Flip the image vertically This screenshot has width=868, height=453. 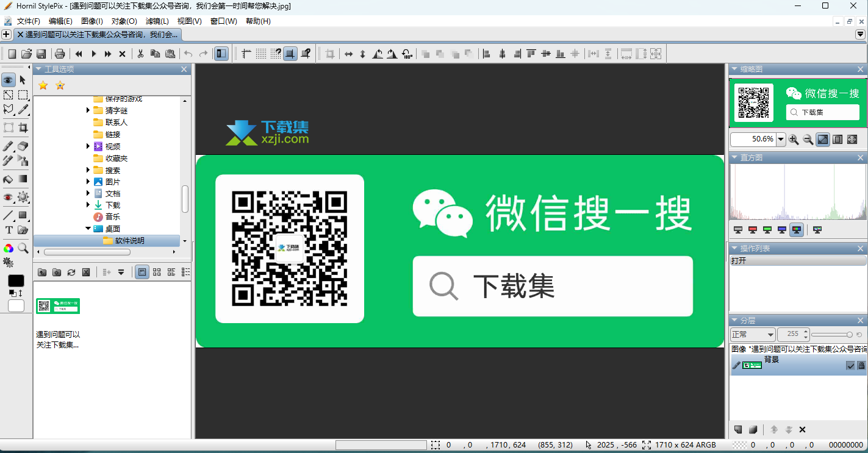click(x=362, y=54)
